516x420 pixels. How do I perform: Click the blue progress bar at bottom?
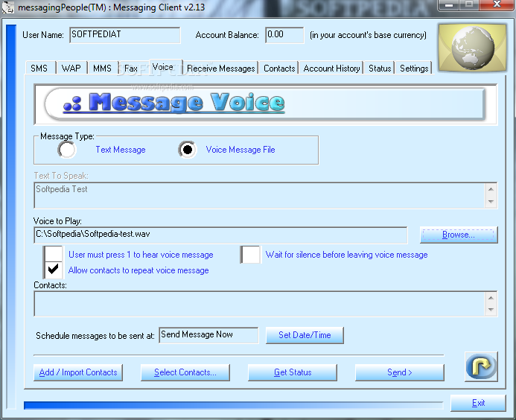tap(233, 405)
